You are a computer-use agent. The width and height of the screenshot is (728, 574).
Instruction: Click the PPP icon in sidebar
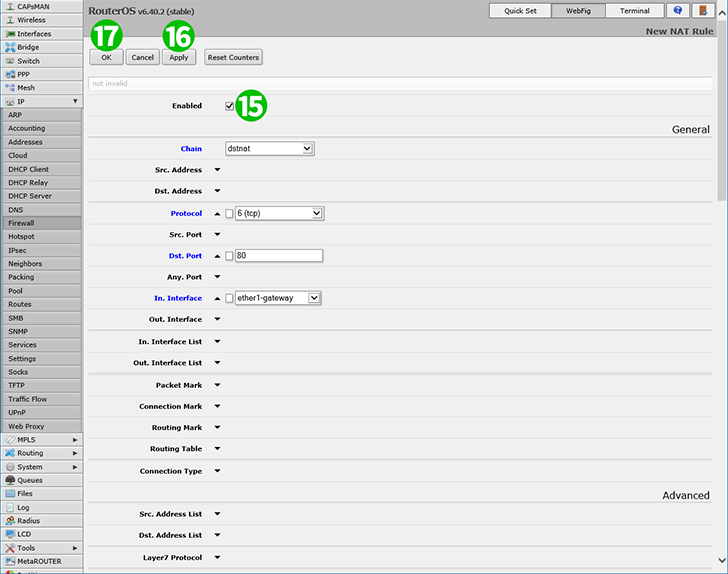coord(10,74)
